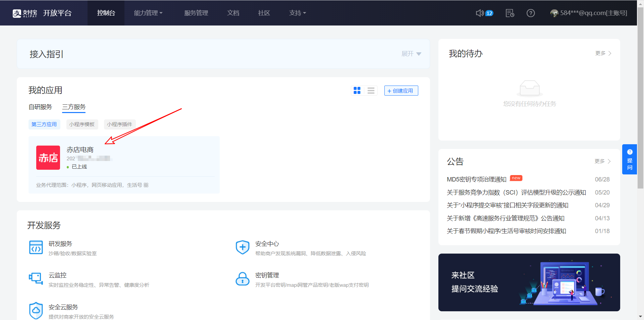Expand the 接入指引 section via 展开
This screenshot has width=644, height=320.
(411, 54)
